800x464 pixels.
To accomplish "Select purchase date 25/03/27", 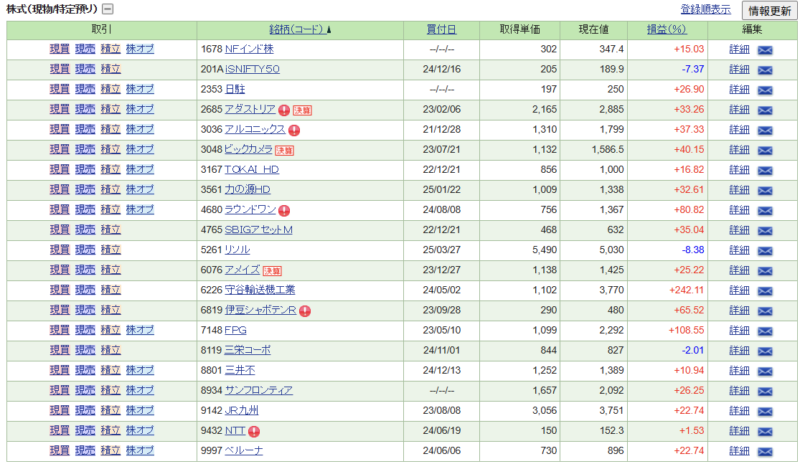I will (441, 250).
